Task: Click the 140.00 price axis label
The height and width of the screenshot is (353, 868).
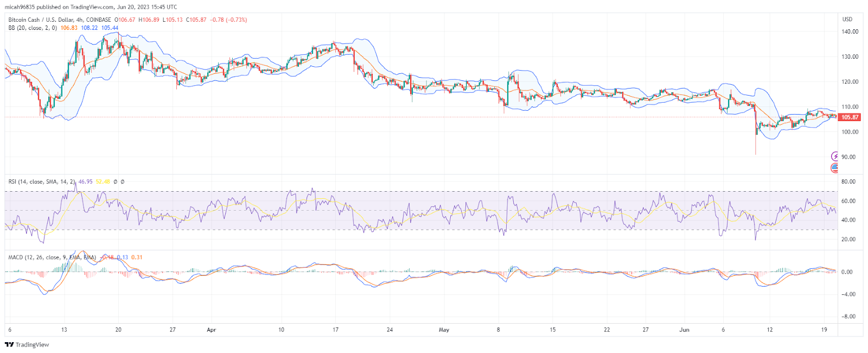Action: (x=850, y=31)
